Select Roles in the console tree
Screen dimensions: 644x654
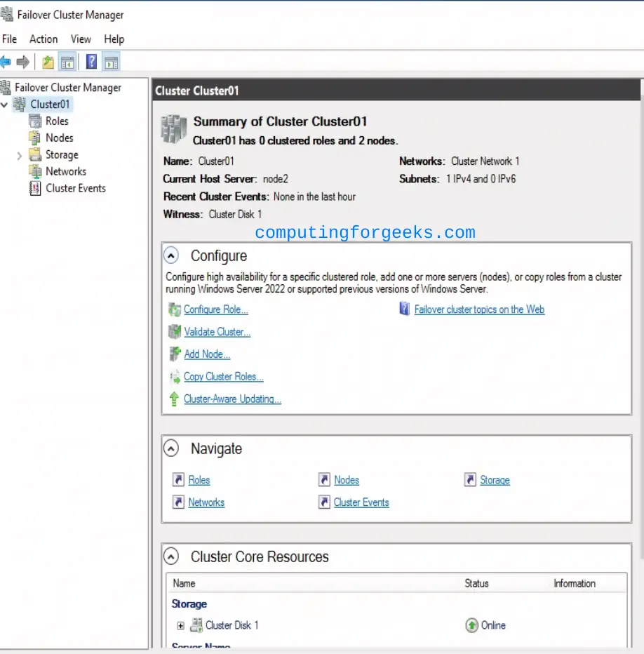pos(57,121)
